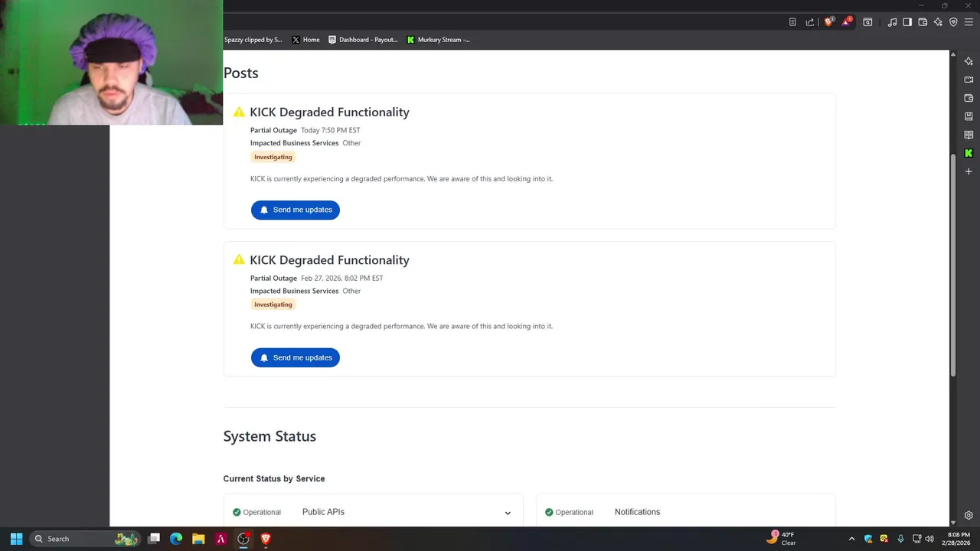Screen dimensions: 980x551
Task: Open the Brave Talk camera icon in sidebar
Action: 969,80
